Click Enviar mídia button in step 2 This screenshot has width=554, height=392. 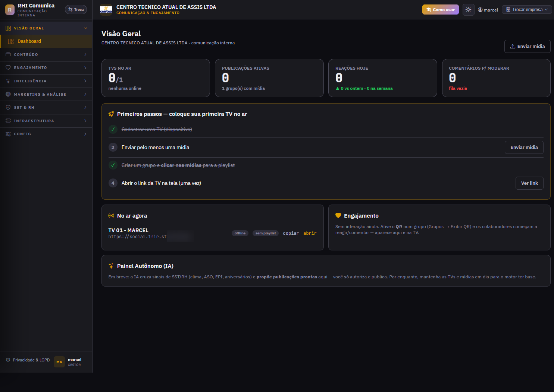point(524,148)
